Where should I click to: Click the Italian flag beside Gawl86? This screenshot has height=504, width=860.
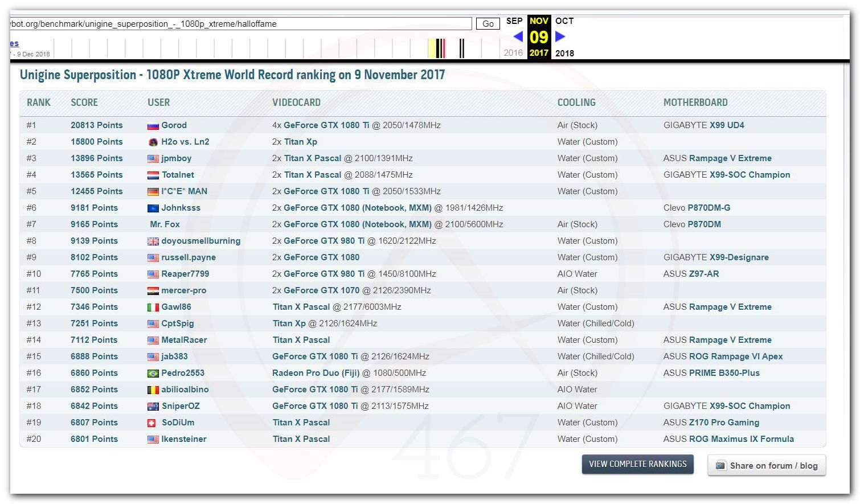coord(153,308)
